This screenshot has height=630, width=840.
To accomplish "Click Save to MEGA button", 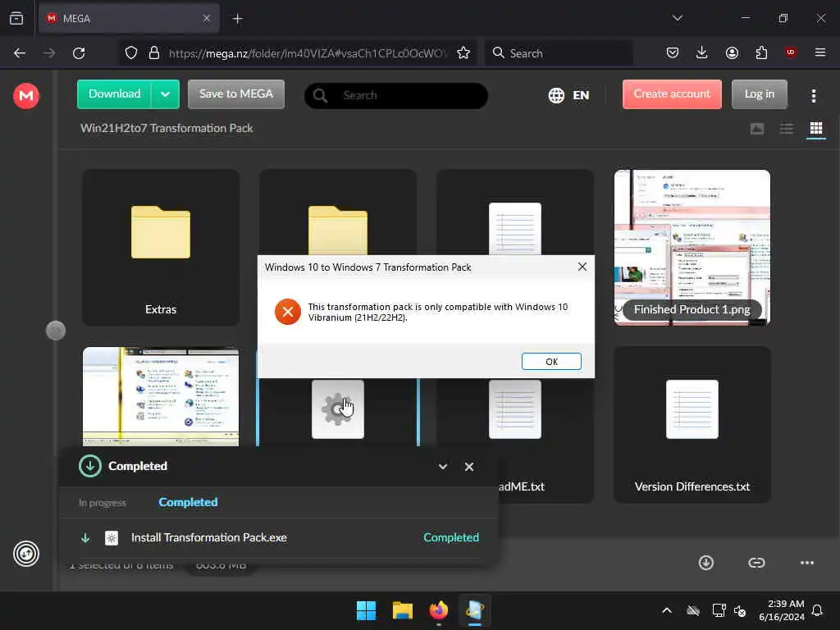I will [x=235, y=94].
